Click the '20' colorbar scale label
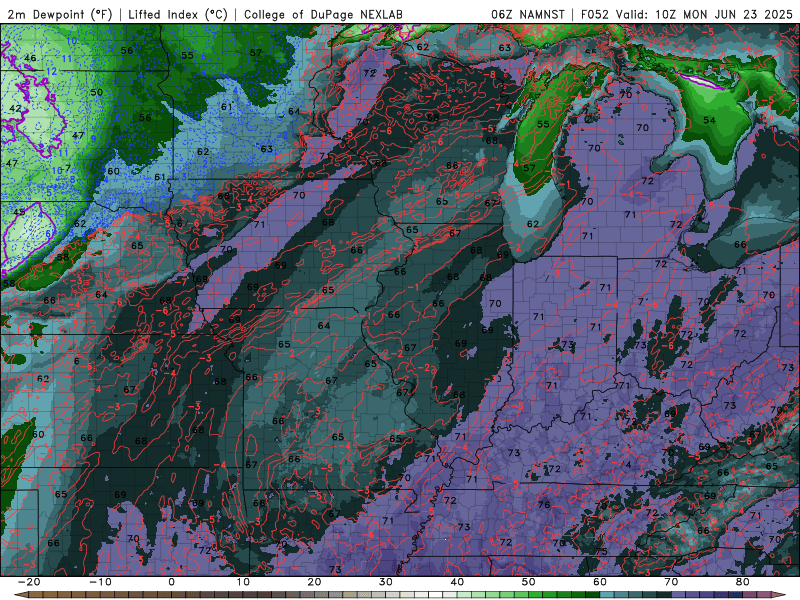The image size is (800, 600). (x=314, y=582)
